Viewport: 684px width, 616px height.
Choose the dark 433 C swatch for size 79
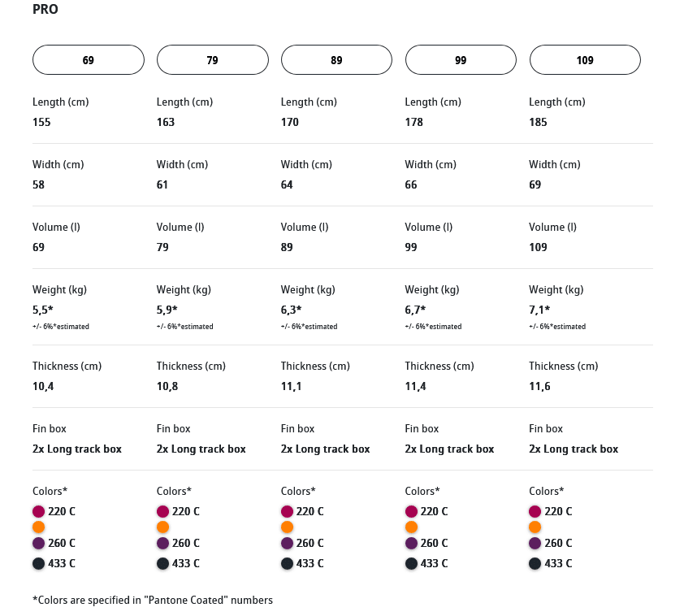point(163,563)
